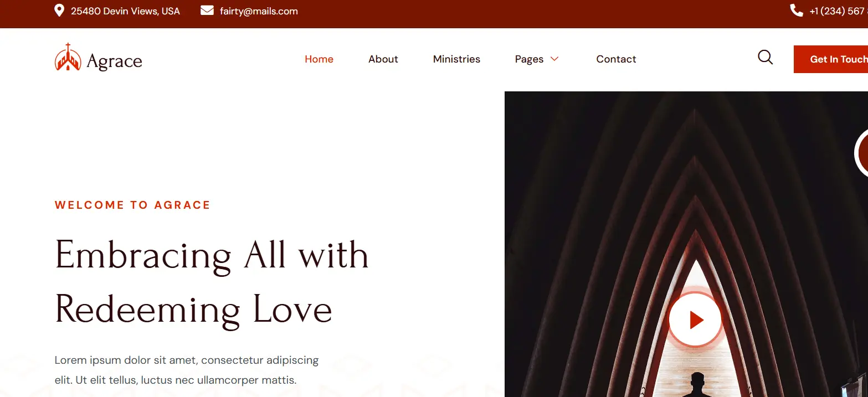The height and width of the screenshot is (397, 868).
Task: Click the Agrace brand name text
Action: (114, 61)
